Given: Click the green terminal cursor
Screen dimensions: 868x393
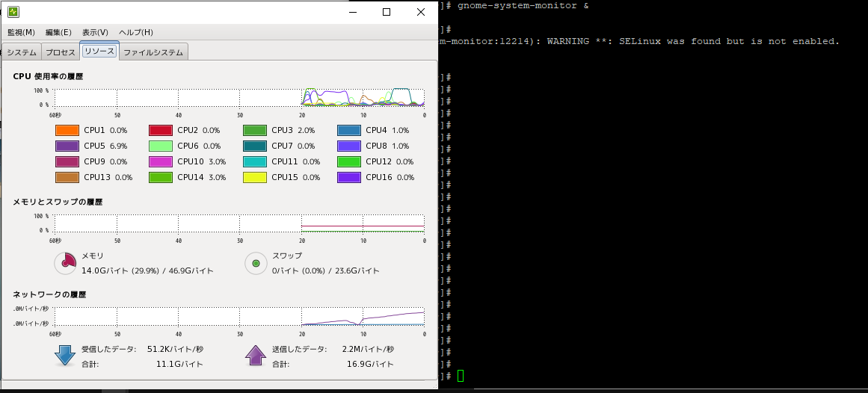Looking at the screenshot, I should (x=461, y=377).
